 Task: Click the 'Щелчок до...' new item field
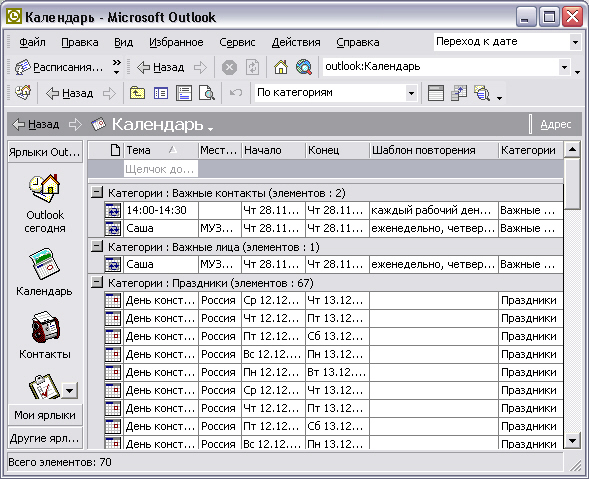(161, 169)
